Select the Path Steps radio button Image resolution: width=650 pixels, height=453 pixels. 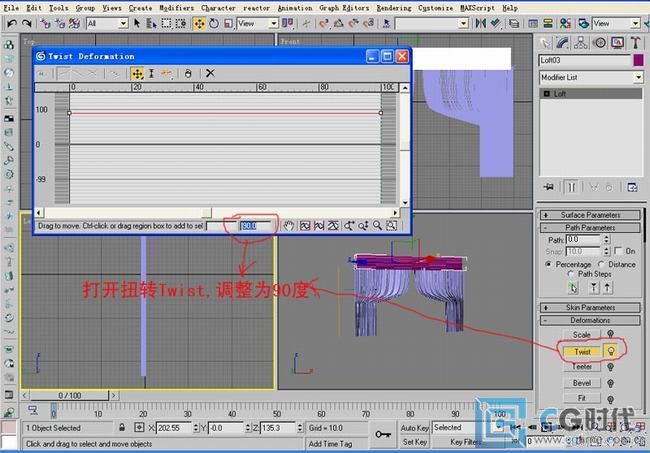click(x=571, y=274)
